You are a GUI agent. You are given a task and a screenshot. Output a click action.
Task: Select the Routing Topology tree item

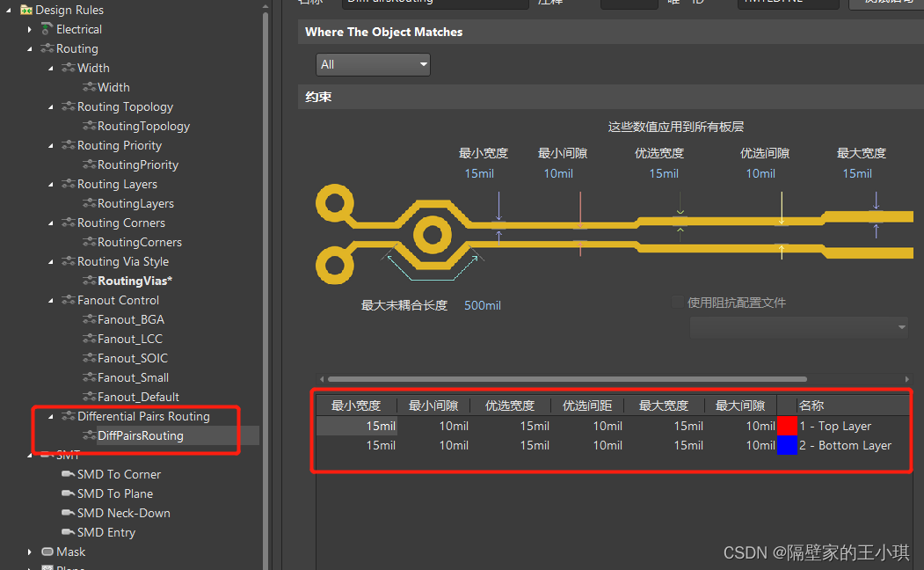125,106
